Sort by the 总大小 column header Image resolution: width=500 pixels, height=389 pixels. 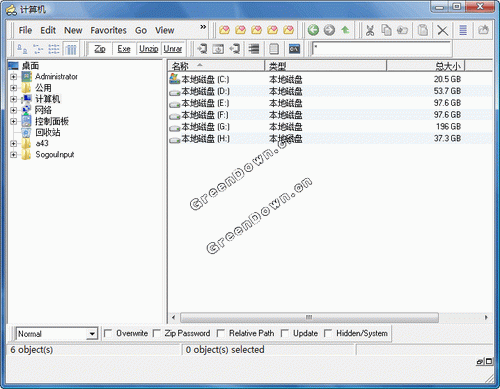pyautogui.click(x=426, y=66)
